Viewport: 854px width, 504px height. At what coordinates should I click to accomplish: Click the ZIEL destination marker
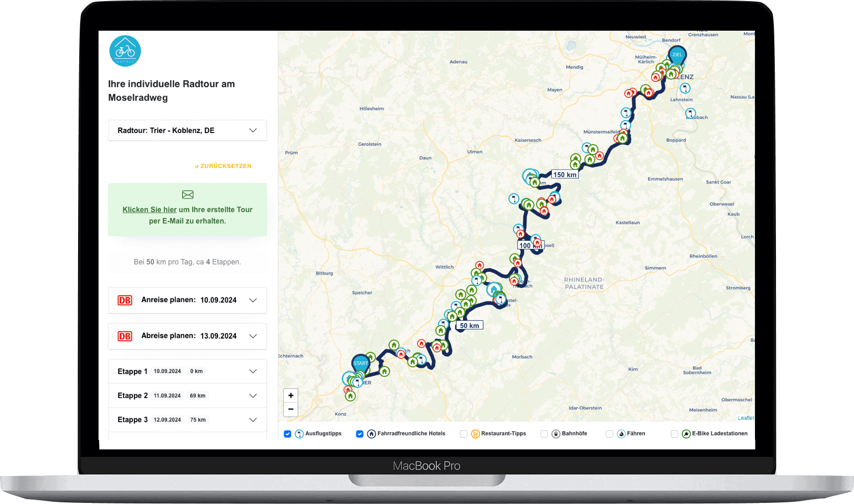pyautogui.click(x=677, y=54)
